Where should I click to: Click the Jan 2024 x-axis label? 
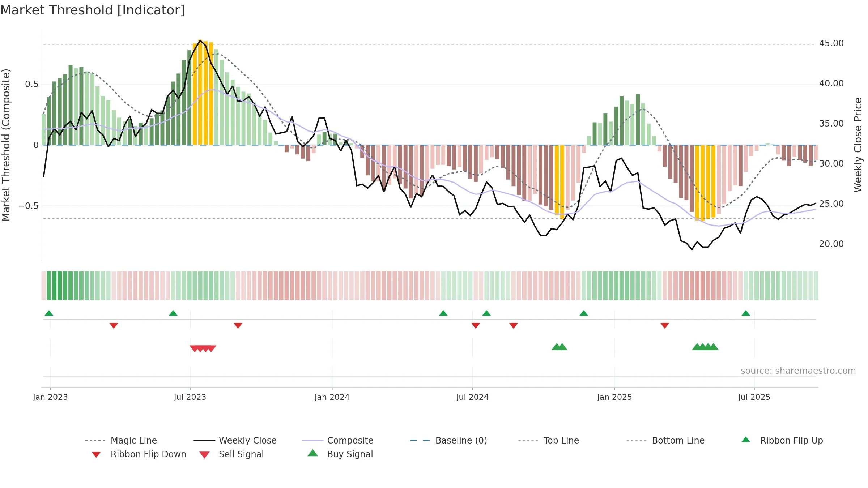(x=332, y=397)
